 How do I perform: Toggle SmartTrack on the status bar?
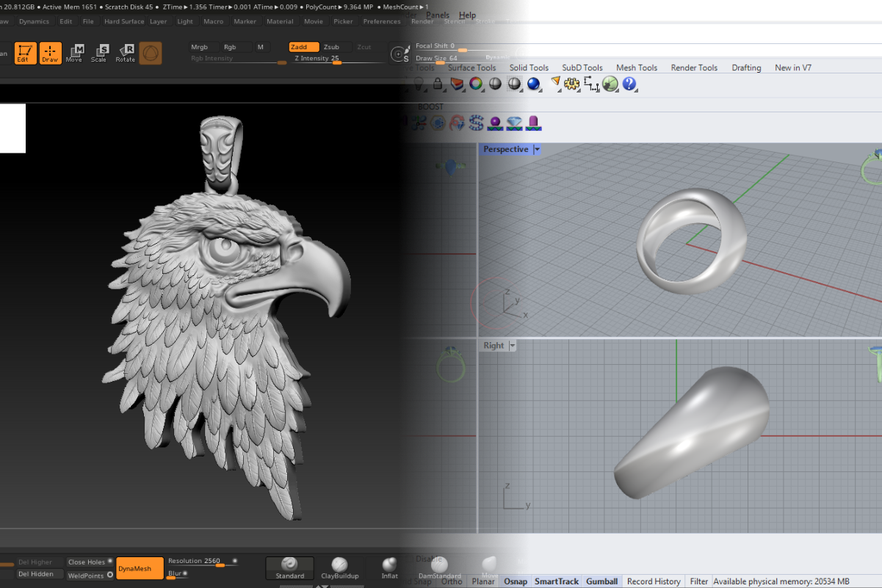556,581
